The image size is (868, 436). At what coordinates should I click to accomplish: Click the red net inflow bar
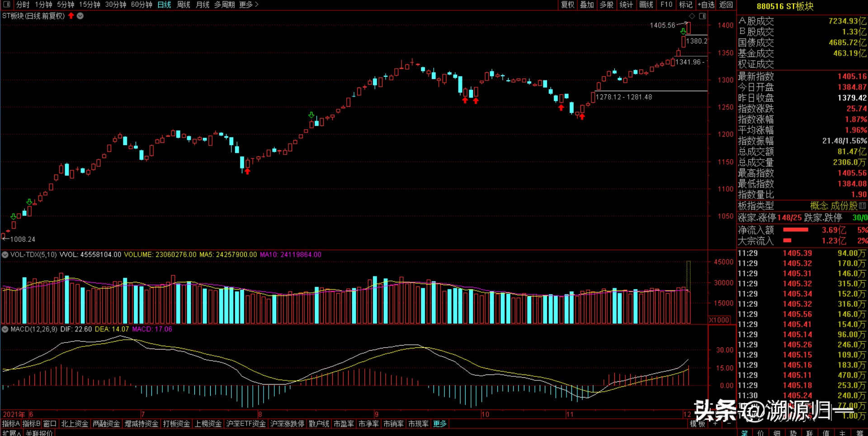795,230
